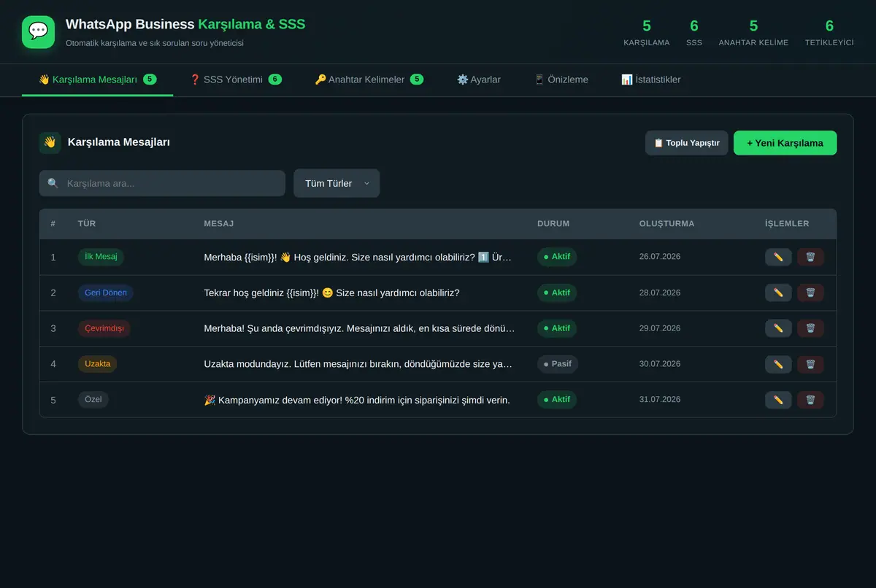Click the Geri Dönen type badge

pyautogui.click(x=106, y=293)
